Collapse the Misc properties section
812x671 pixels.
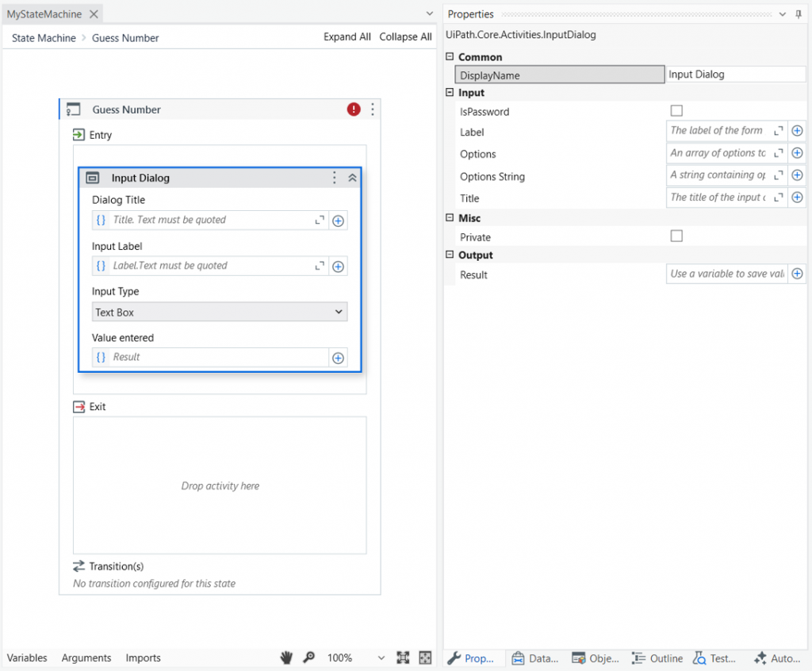click(x=450, y=217)
